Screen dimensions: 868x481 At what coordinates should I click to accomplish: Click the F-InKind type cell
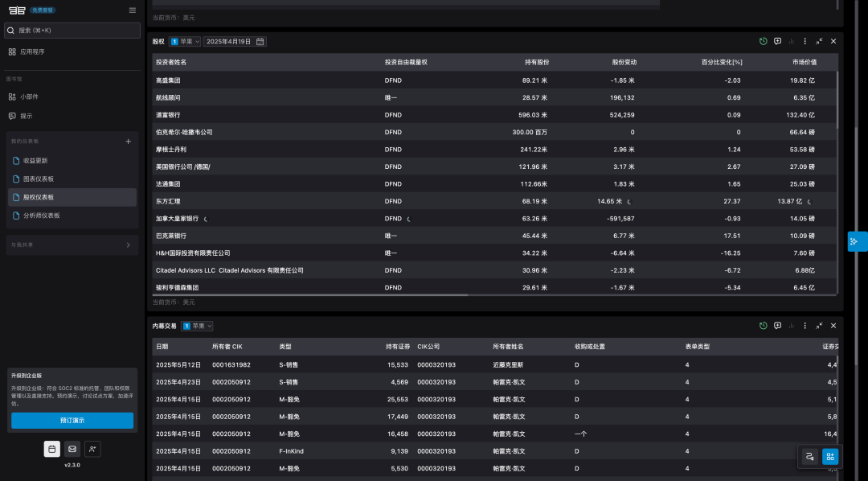291,451
